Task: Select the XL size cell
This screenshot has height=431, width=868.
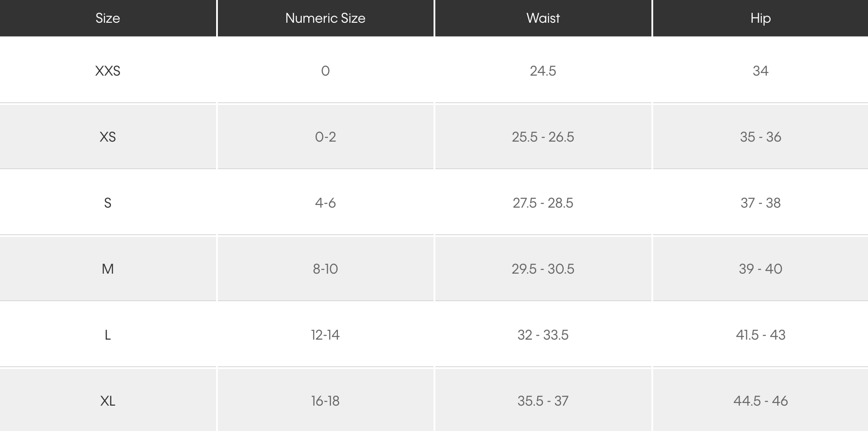Action: coord(108,401)
